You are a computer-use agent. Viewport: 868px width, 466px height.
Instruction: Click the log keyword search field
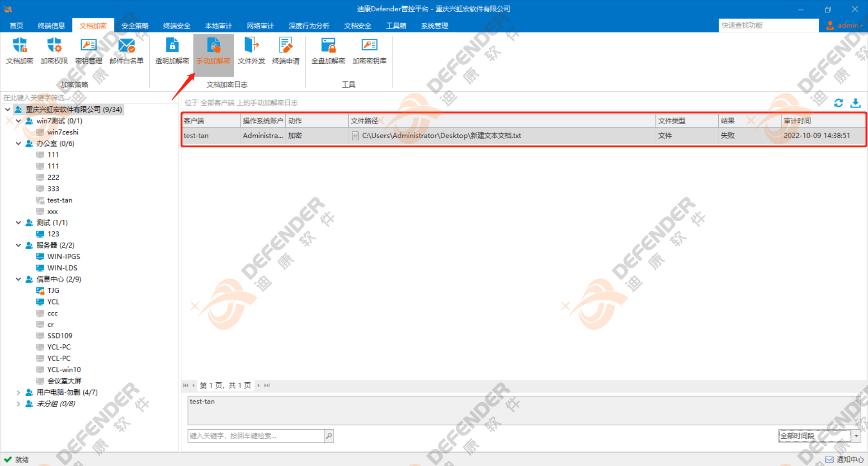tap(256, 436)
